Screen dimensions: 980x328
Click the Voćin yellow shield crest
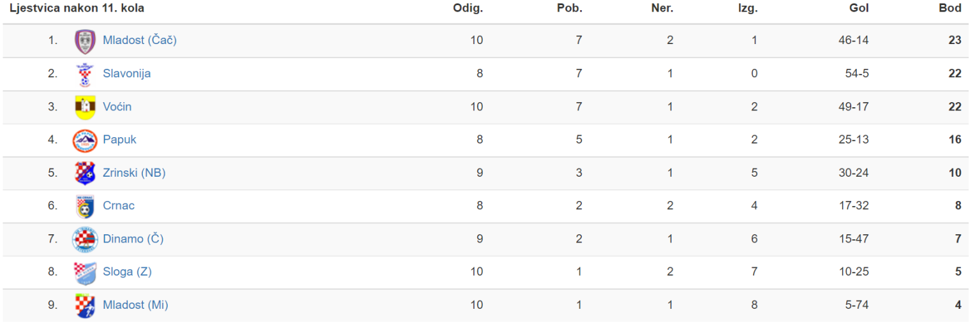85,107
